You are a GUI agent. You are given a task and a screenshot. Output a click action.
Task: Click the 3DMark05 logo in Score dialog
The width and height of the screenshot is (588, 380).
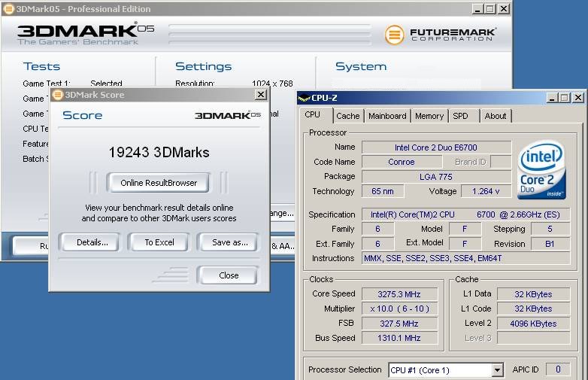coord(227,115)
